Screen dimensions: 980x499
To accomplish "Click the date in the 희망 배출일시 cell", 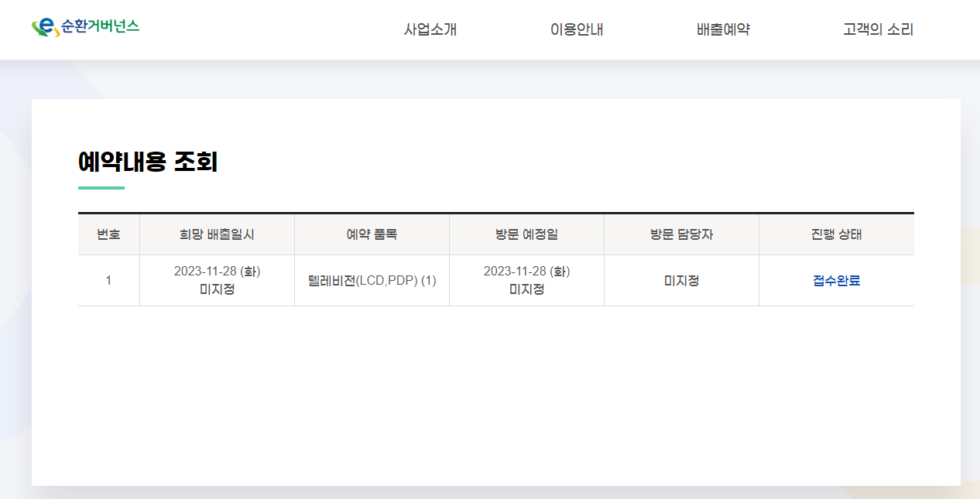I will pos(217,272).
